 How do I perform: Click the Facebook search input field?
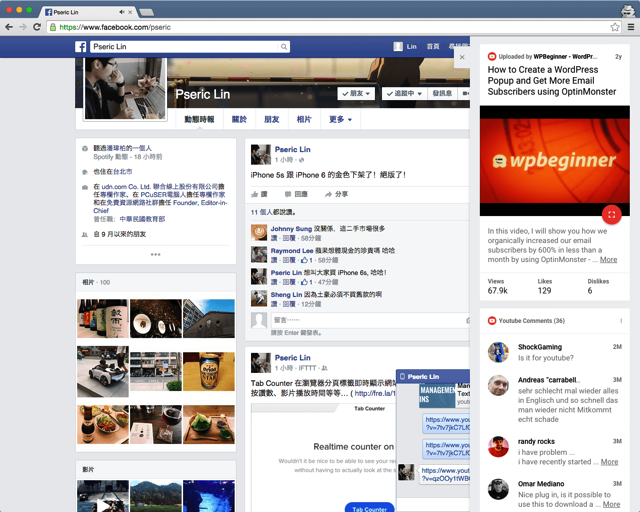(x=184, y=47)
